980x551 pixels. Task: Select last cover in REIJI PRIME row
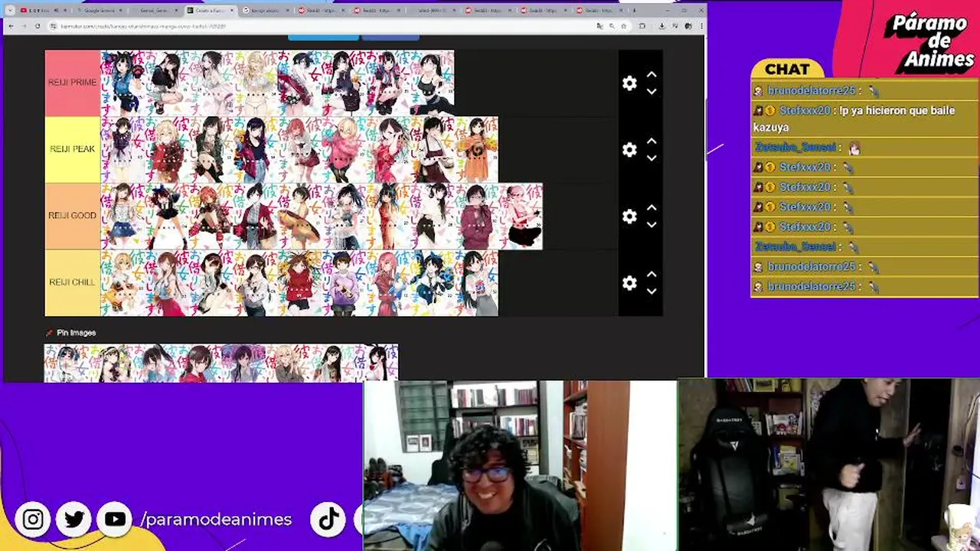coord(433,83)
